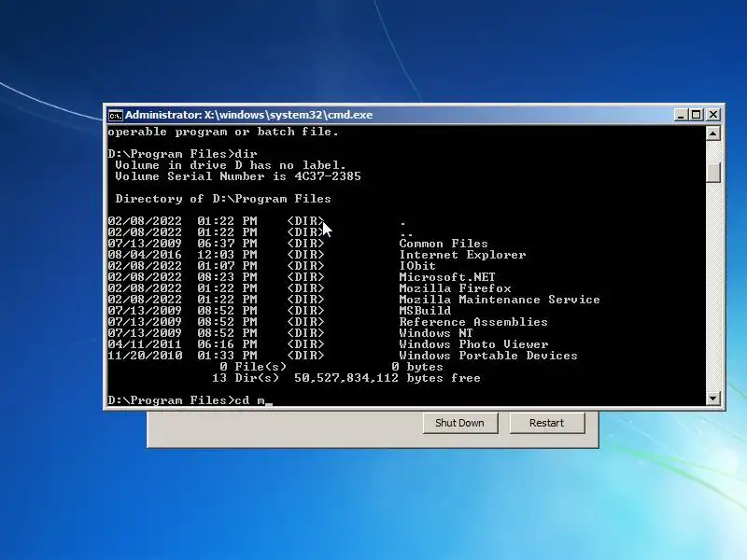Screen dimensions: 747x560
Task: Click 'operable program or batch file.' text
Action: tap(223, 132)
